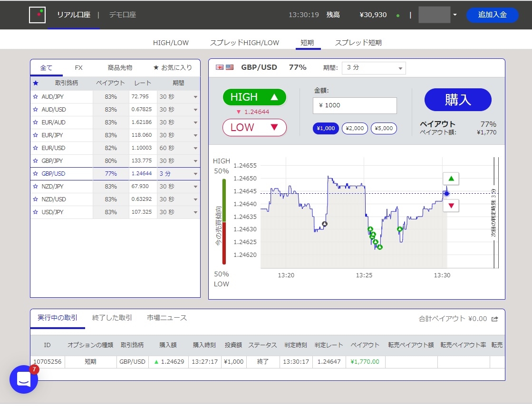This screenshot has height=406, width=532.
Task: Open the chat support widget icon
Action: [24, 379]
